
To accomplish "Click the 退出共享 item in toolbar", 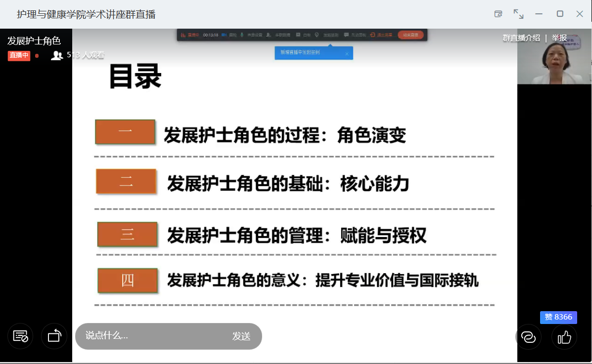I will point(381,35).
